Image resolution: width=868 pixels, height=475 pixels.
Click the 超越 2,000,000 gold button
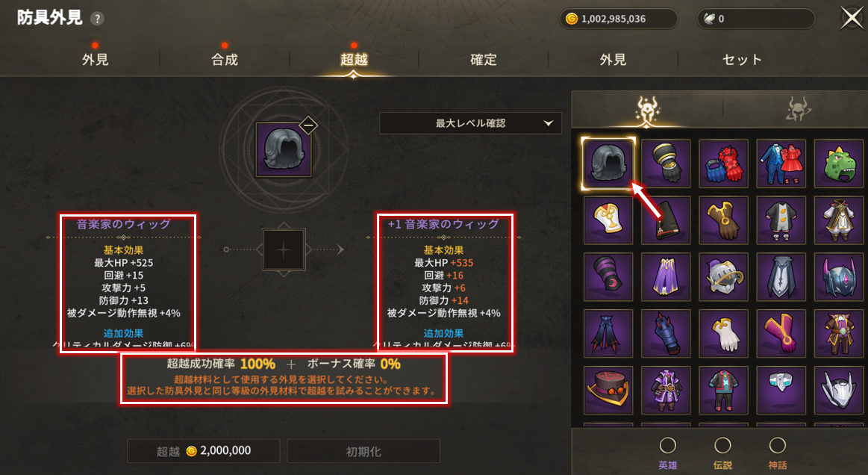pos(204,451)
